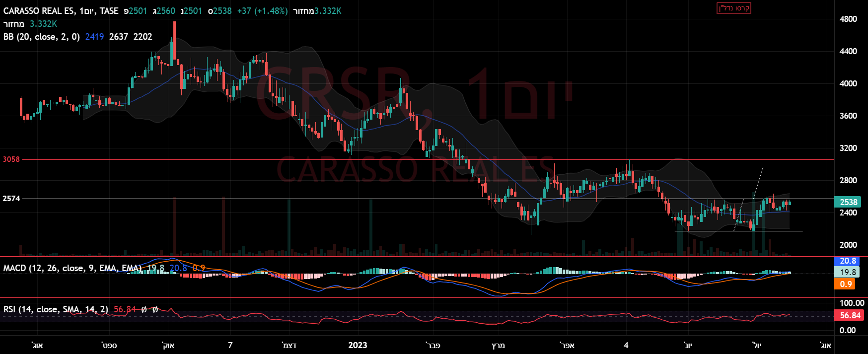Click price axis label 2800
This screenshot has height=354, width=868.
[x=848, y=180]
